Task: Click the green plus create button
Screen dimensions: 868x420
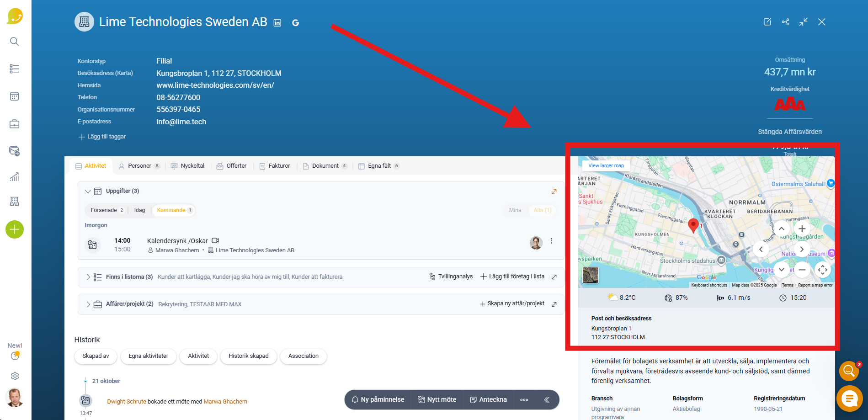Action: coord(15,229)
